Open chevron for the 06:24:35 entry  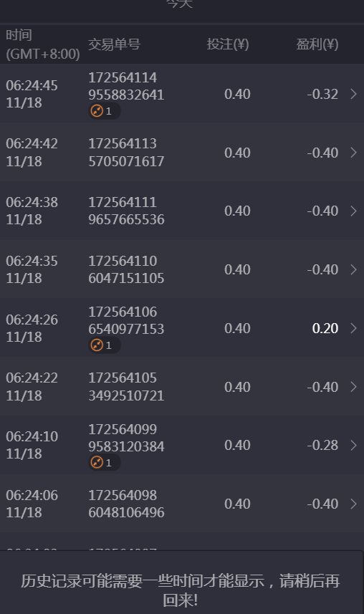(x=353, y=269)
